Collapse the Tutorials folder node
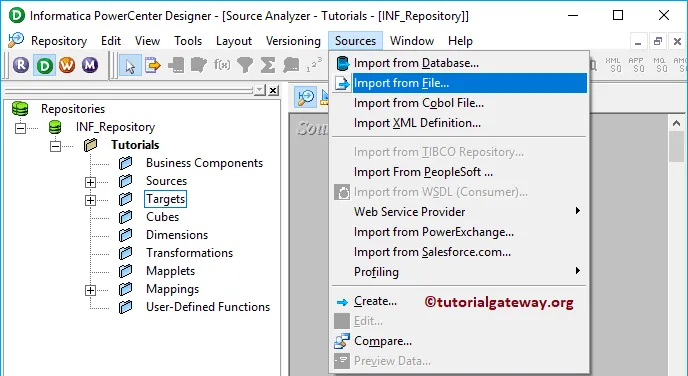688x376 pixels. coord(55,146)
